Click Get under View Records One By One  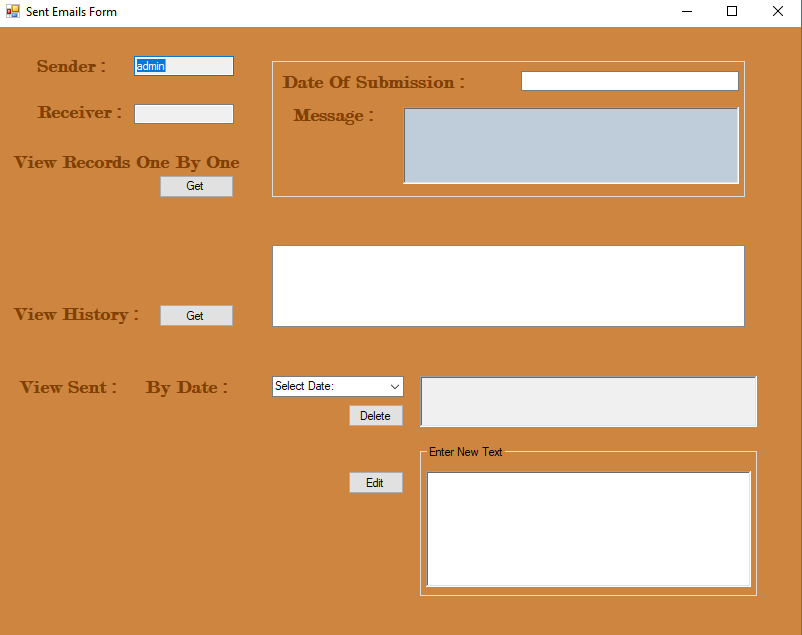click(x=196, y=186)
